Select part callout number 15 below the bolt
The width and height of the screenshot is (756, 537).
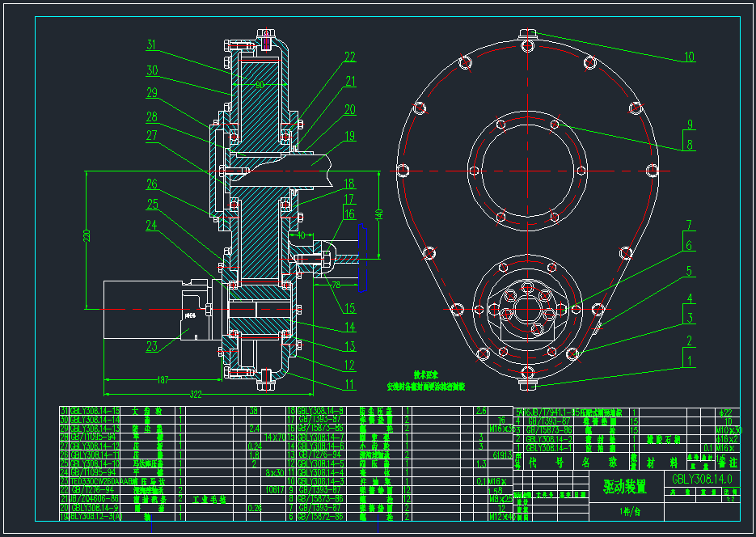point(349,308)
